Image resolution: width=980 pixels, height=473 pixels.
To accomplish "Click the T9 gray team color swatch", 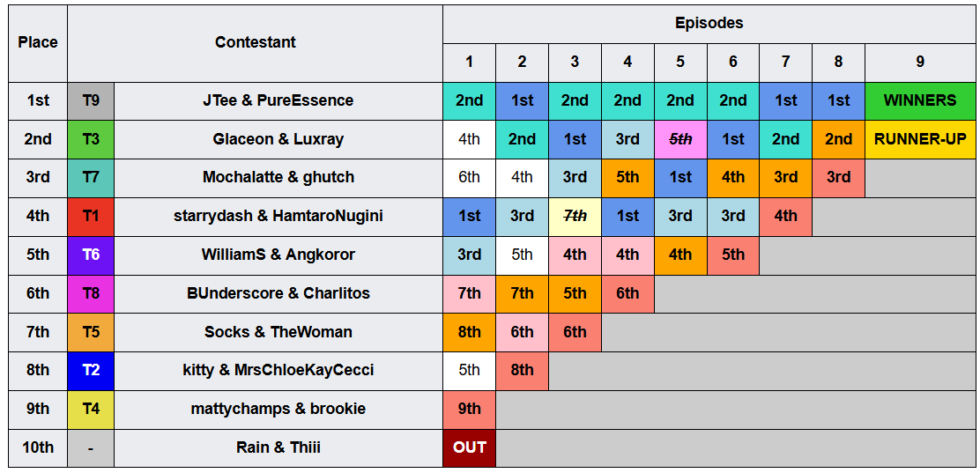I will point(91,100).
